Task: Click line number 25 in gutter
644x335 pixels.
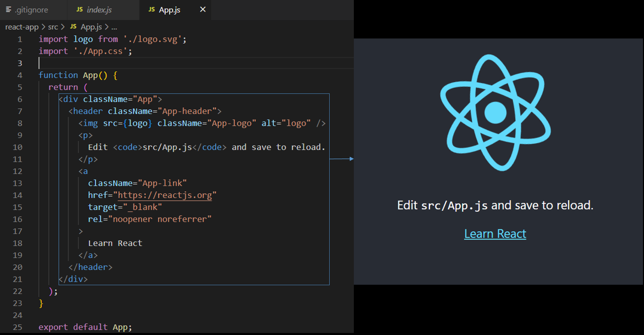Action: [17, 327]
